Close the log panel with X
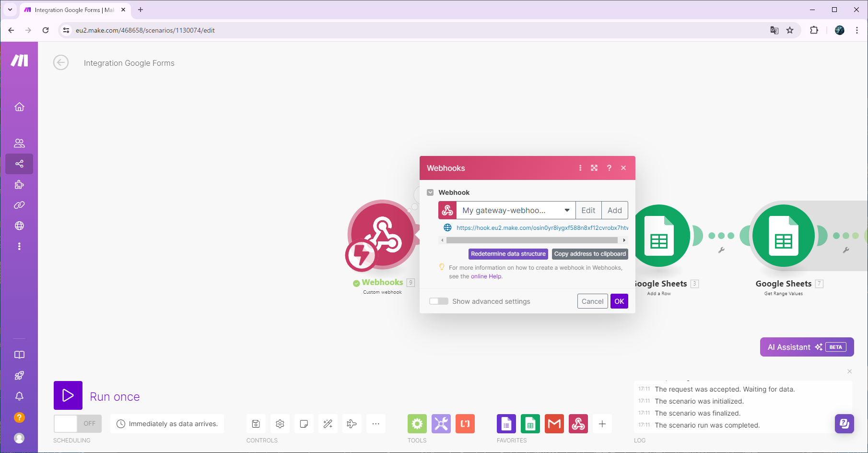868x453 pixels. point(850,371)
